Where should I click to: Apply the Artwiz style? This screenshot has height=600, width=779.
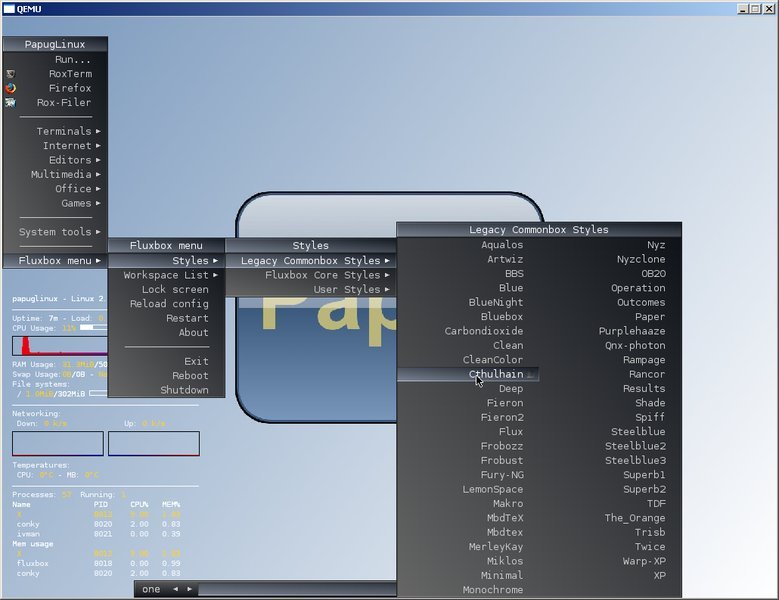point(468,259)
